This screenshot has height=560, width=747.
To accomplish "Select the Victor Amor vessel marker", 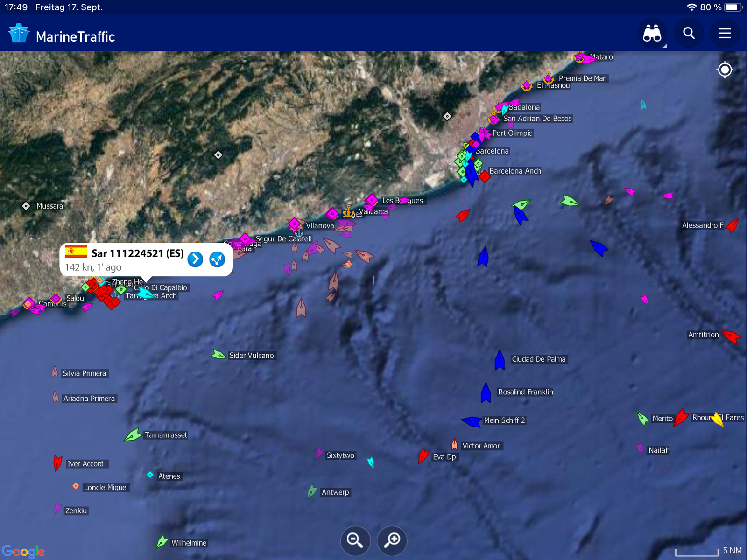I will click(x=454, y=444).
